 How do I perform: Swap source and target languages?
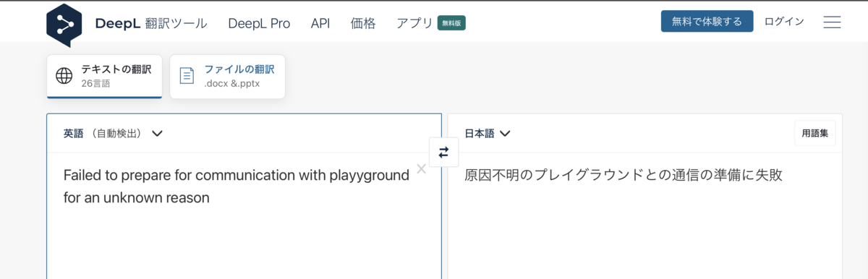tap(443, 152)
